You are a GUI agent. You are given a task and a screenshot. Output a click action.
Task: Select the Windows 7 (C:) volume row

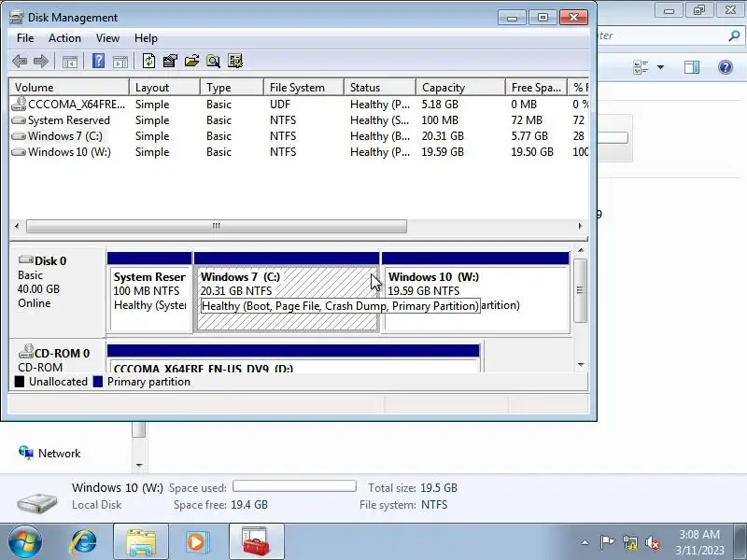click(299, 136)
